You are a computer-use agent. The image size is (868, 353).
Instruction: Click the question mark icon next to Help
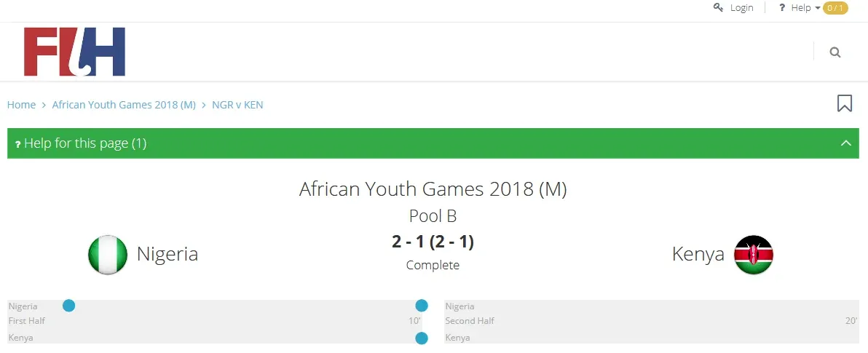[x=782, y=7]
